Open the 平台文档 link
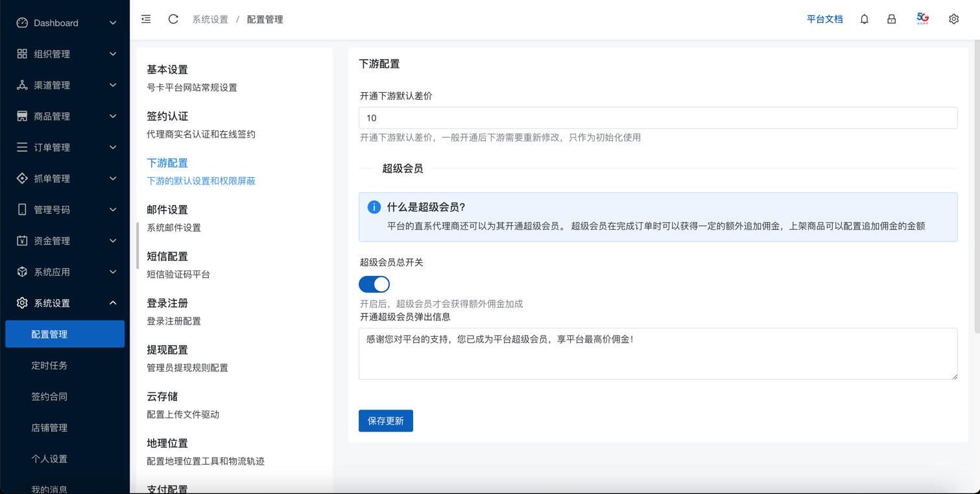Screen dimensions: 980x494 (824, 19)
